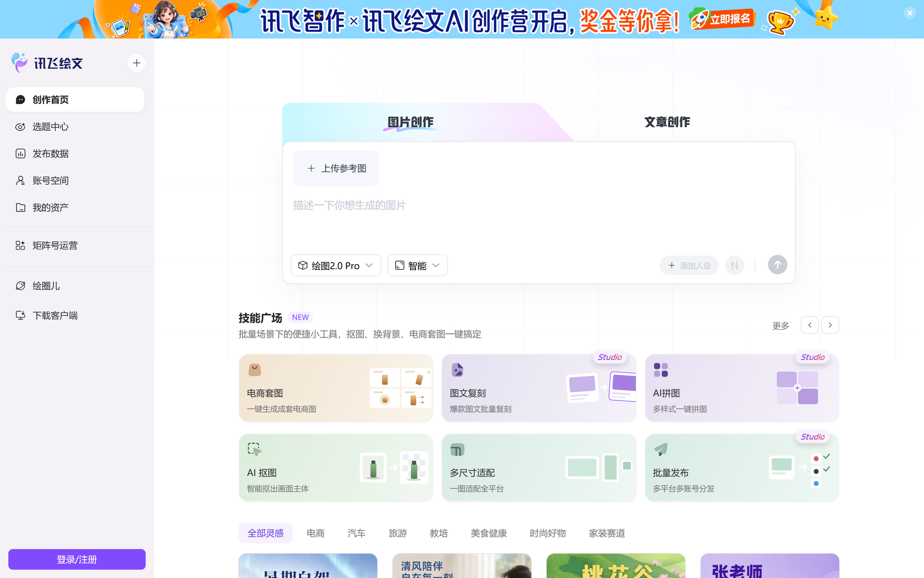This screenshot has height=578, width=924.
Task: Select 全部灵感 category tab
Action: point(266,533)
